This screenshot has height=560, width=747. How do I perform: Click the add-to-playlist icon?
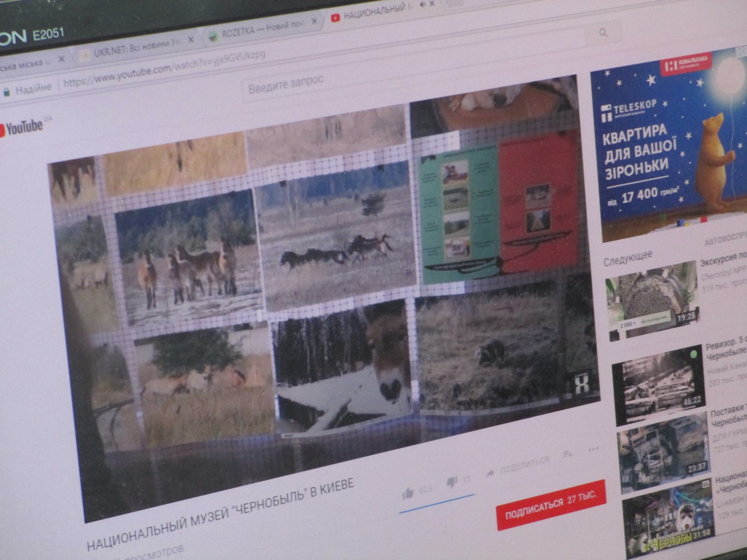tap(567, 454)
